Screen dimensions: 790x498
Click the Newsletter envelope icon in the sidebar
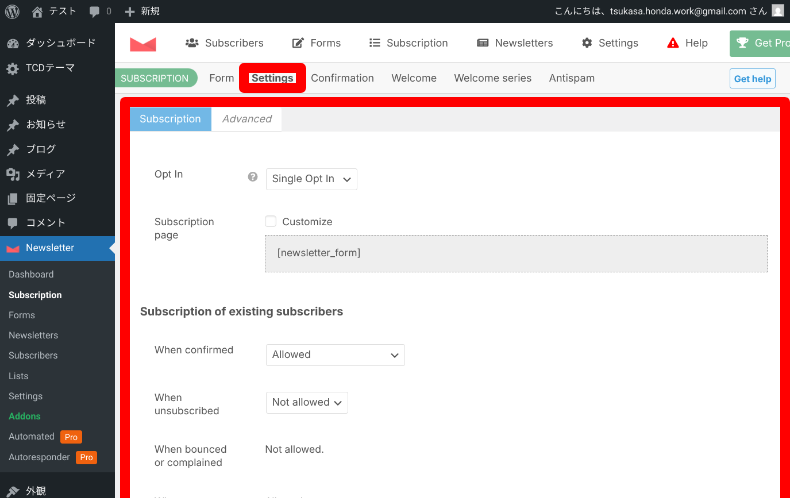pyautogui.click(x=13, y=248)
